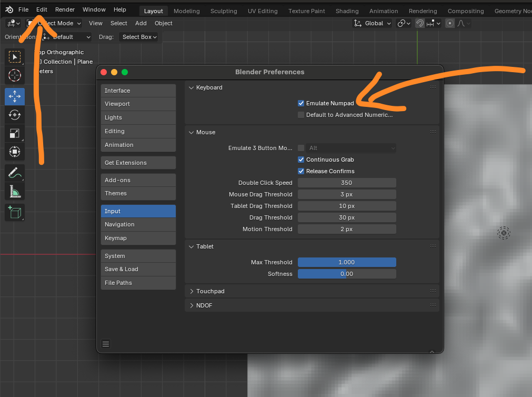Click the Mouse Drag Threshold field
The height and width of the screenshot is (397, 532).
click(x=347, y=194)
